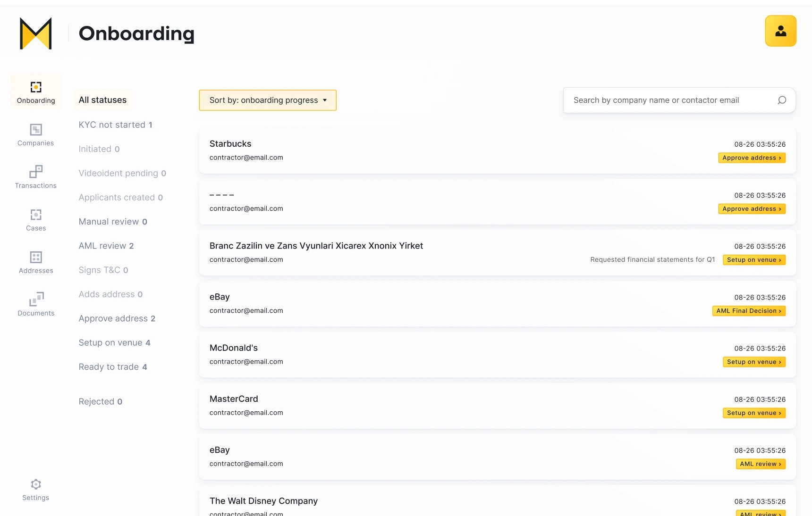
Task: Click the search magnifier icon
Action: tap(782, 100)
